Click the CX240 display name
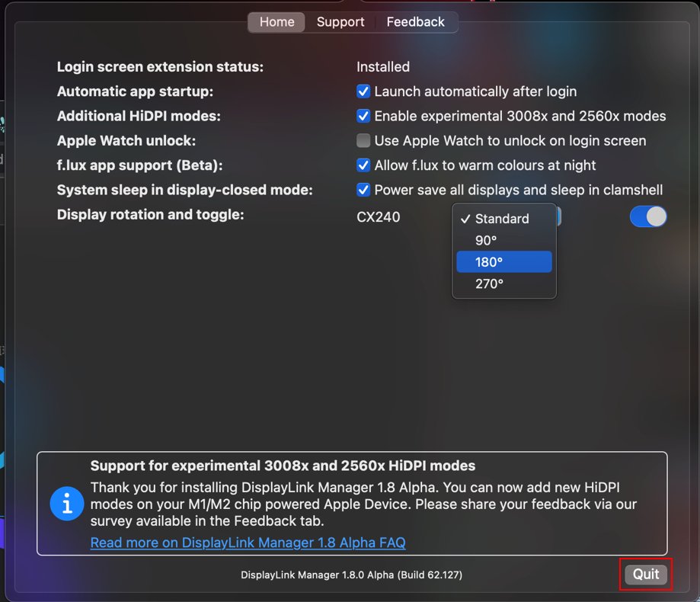This screenshot has height=602, width=700. [x=378, y=217]
